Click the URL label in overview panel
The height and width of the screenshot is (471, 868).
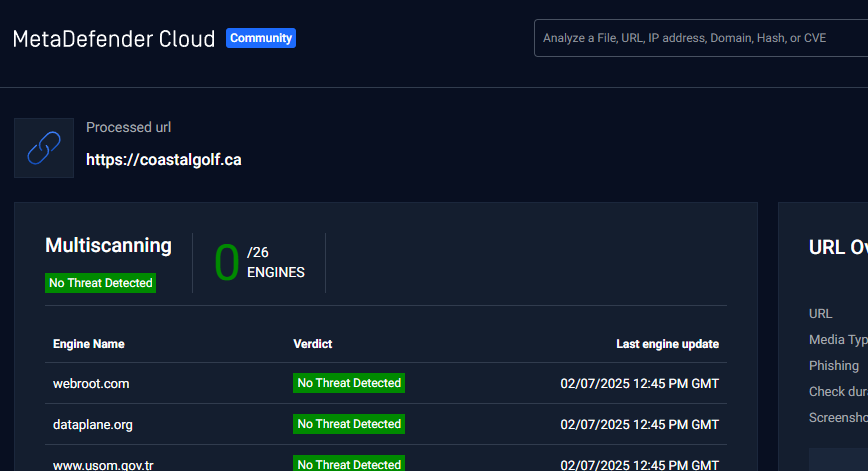click(x=820, y=314)
